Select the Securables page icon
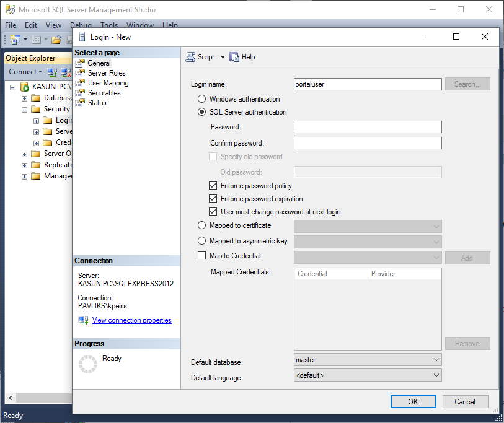This screenshot has height=423, width=504. click(x=80, y=93)
